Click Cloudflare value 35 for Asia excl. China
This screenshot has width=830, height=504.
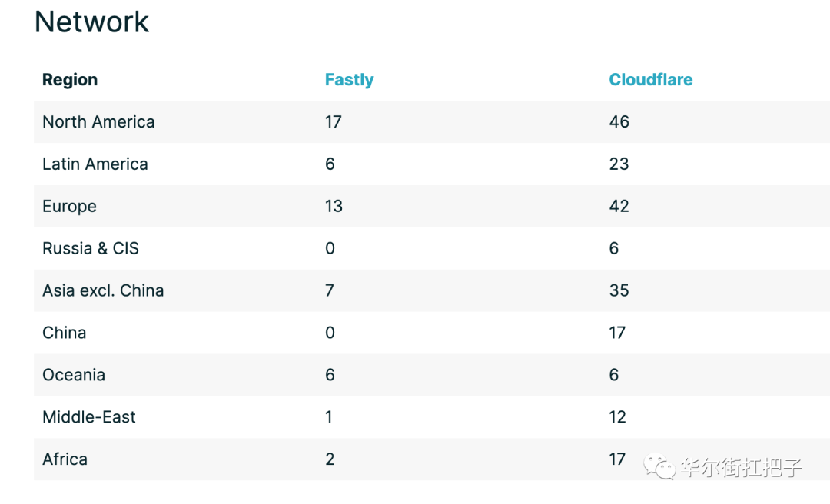619,290
